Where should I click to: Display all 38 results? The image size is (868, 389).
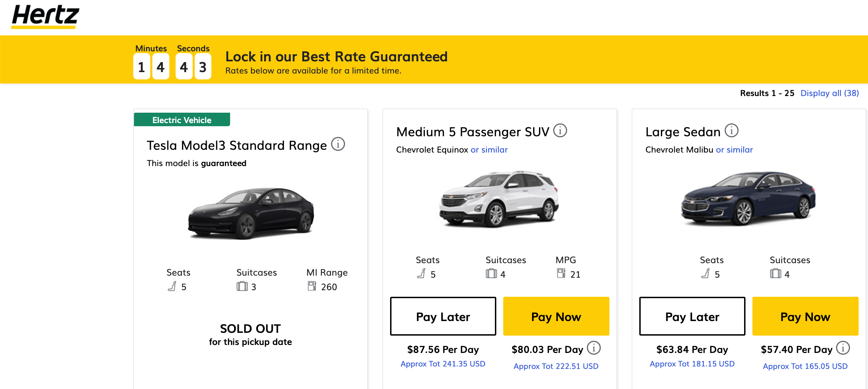tap(829, 93)
